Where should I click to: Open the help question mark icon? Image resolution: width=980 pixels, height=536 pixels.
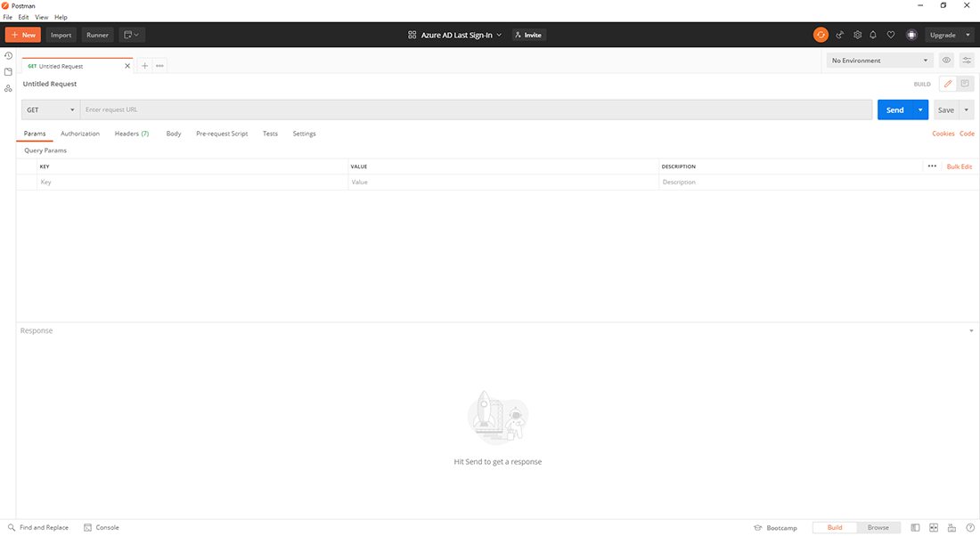click(x=970, y=528)
